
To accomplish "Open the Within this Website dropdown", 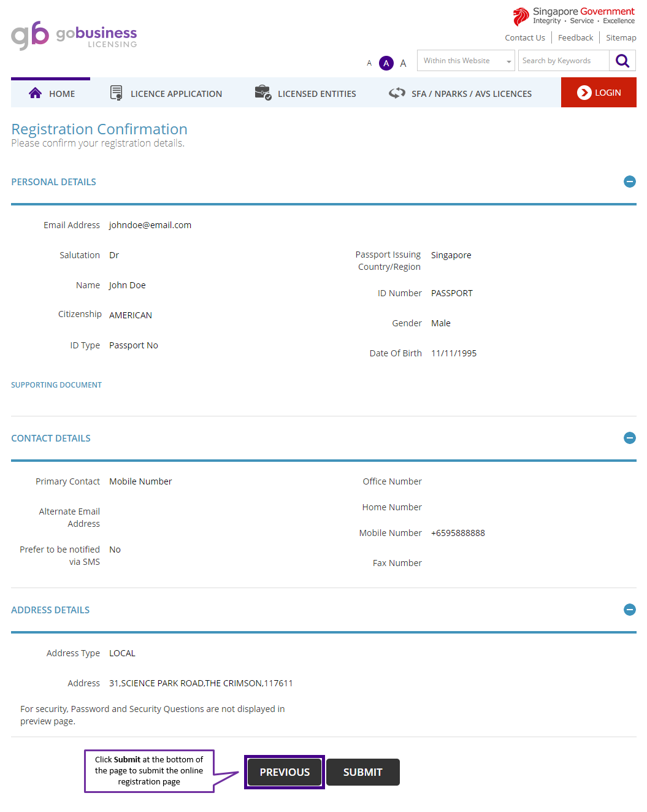I will point(465,61).
